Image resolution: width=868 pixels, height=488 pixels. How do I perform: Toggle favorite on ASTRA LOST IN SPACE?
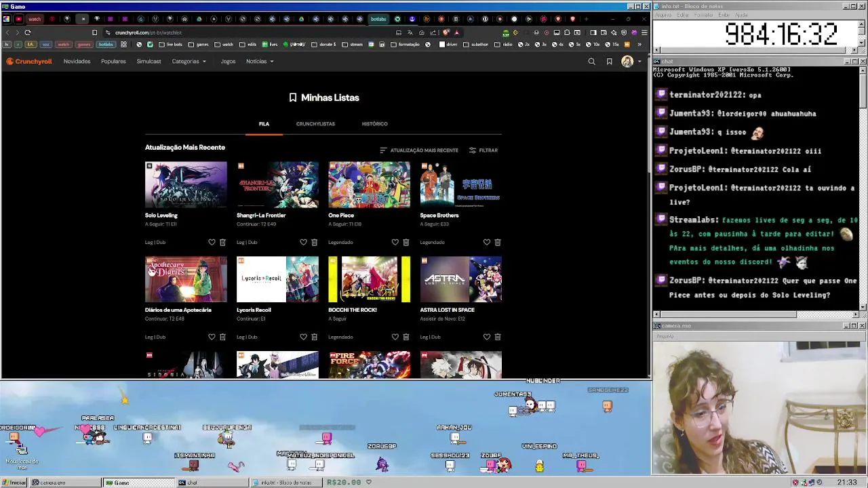(x=486, y=337)
